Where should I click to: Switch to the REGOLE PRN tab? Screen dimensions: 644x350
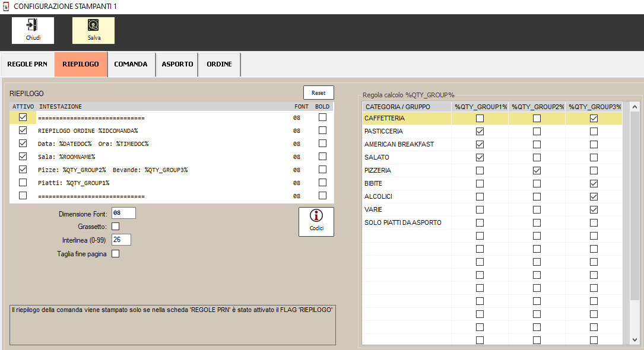pos(27,64)
